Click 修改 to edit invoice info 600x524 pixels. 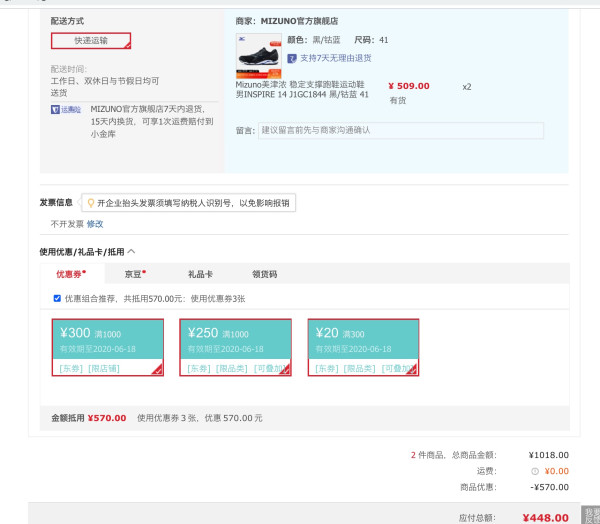click(95, 224)
